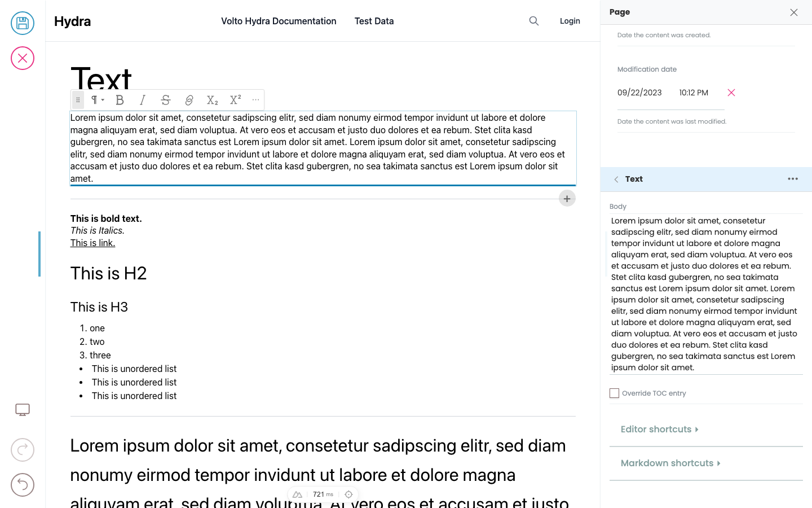Click the ordered list item 'one'
This screenshot has height=508, width=812.
pyautogui.click(x=97, y=329)
